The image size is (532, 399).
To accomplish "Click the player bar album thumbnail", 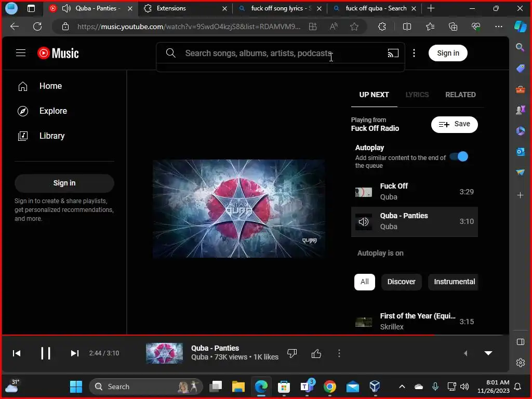I will pyautogui.click(x=164, y=353).
